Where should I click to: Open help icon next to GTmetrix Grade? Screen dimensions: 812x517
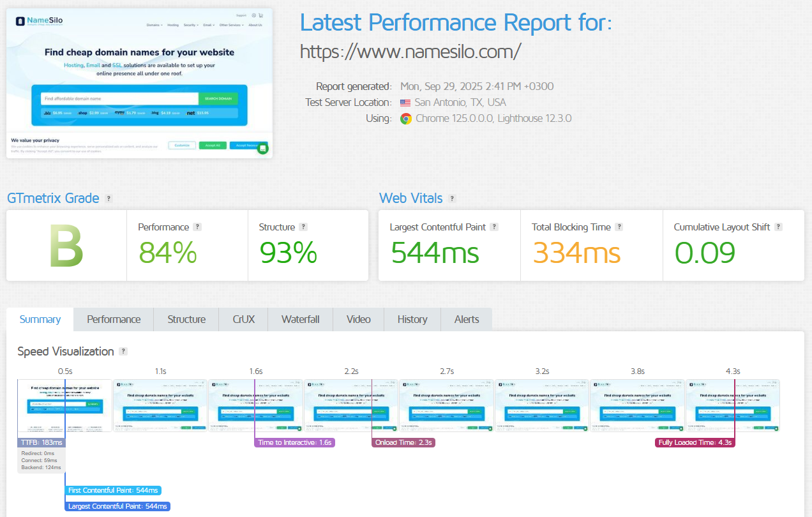click(109, 199)
